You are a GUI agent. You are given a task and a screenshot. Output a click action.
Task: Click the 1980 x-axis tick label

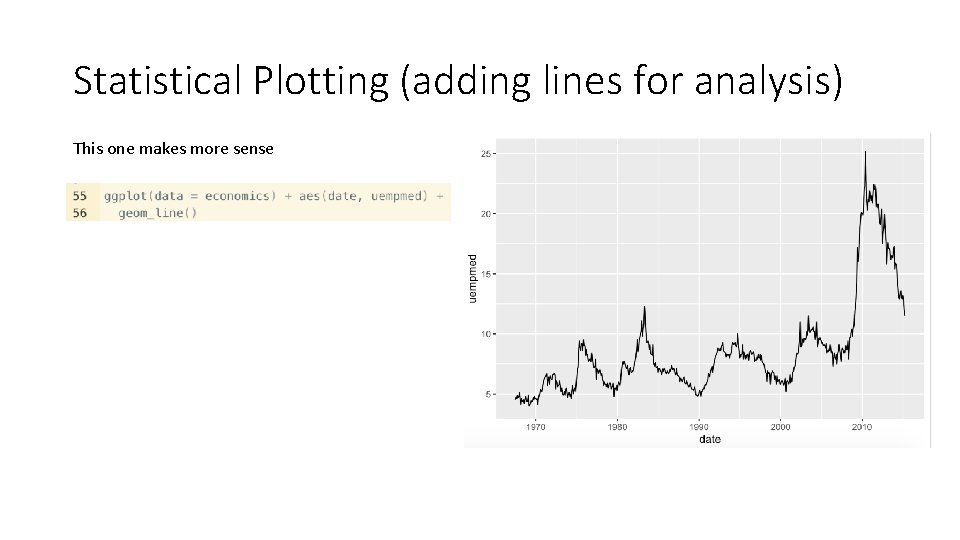616,427
